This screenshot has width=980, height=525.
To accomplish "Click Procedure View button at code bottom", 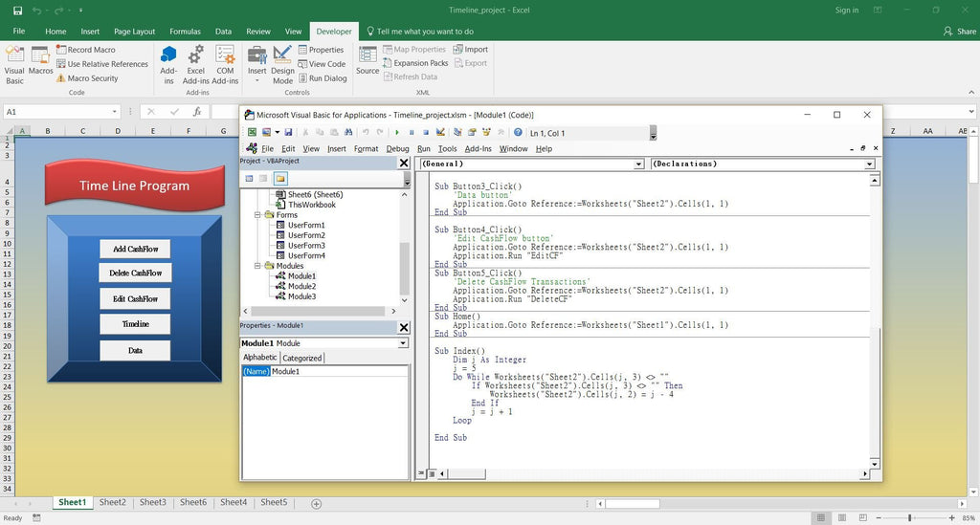I will click(x=421, y=473).
